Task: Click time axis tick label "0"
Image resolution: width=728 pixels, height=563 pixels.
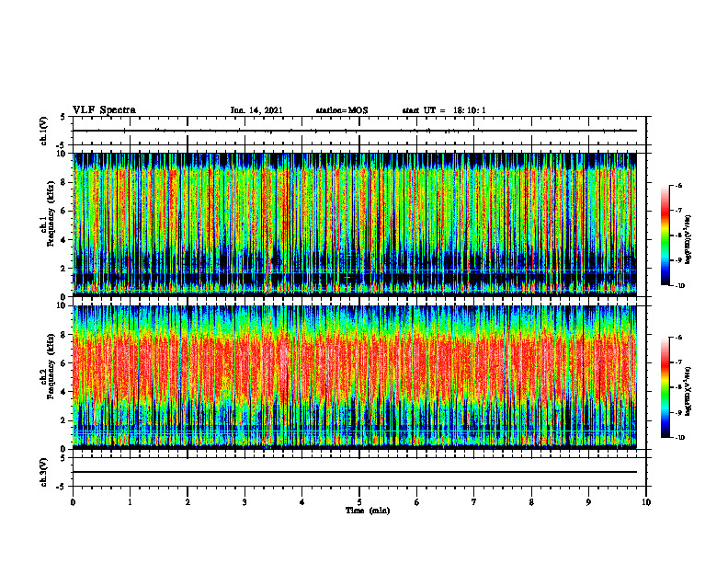Action: (x=73, y=502)
